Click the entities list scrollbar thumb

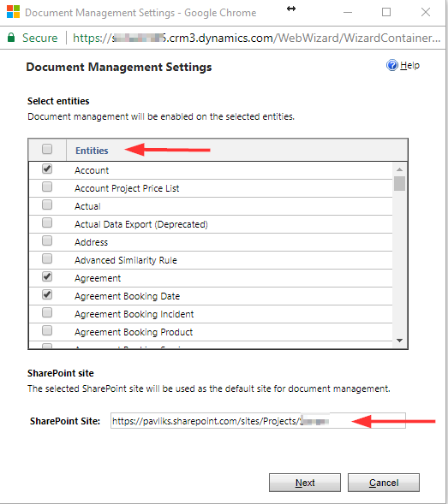(x=399, y=183)
